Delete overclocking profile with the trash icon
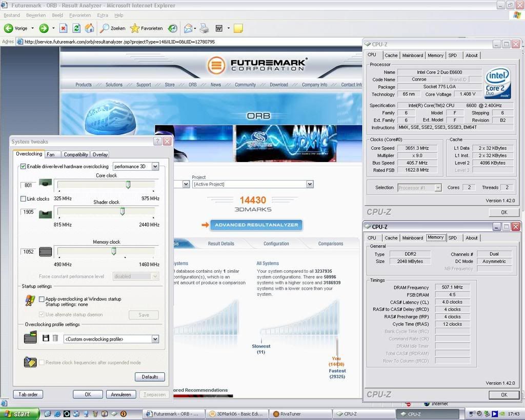 point(55,338)
